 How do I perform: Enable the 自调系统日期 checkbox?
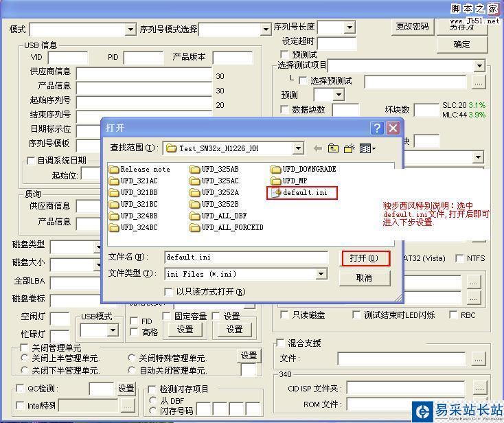[31, 160]
